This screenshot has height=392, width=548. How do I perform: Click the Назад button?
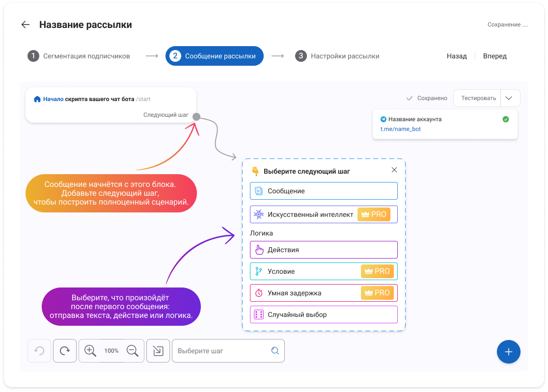(457, 56)
